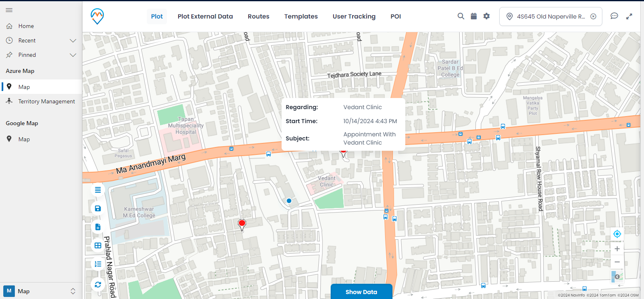Open the settings gear icon
644x299 pixels.
click(487, 16)
